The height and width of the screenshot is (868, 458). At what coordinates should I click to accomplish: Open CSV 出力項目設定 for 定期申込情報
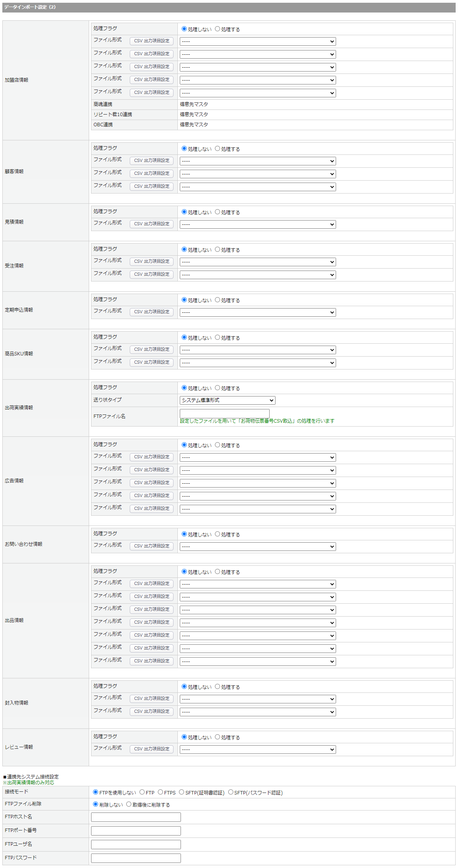click(152, 312)
